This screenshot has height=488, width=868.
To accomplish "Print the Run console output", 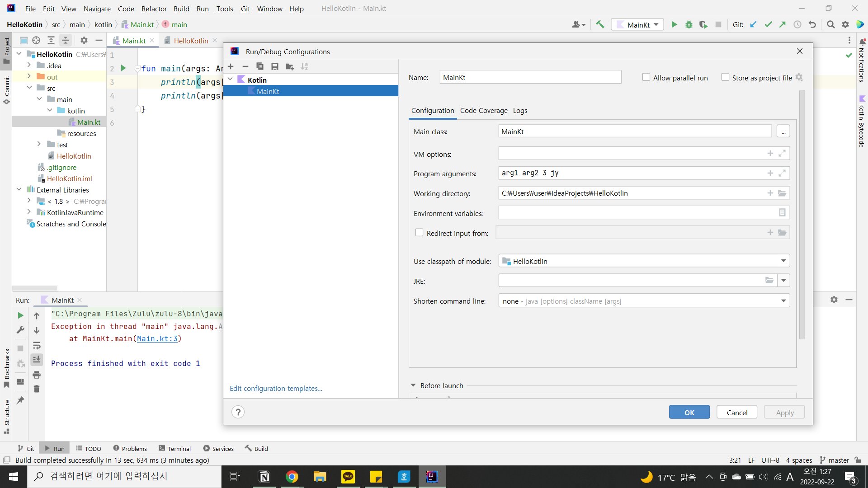I will click(x=37, y=375).
